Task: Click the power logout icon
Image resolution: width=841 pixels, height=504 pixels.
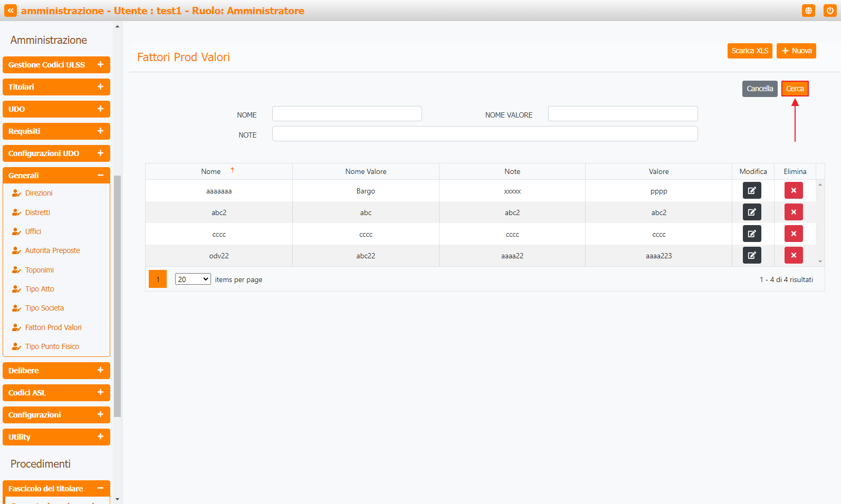Action: click(x=829, y=11)
